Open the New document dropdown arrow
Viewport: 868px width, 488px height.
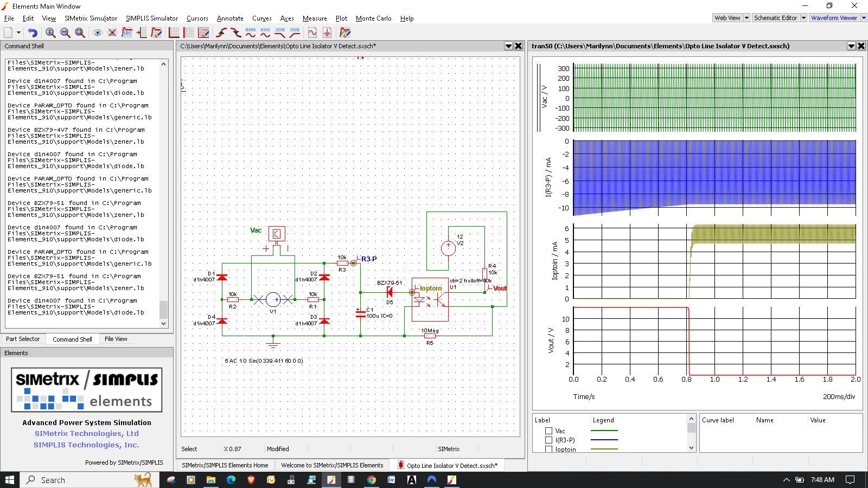(19, 33)
